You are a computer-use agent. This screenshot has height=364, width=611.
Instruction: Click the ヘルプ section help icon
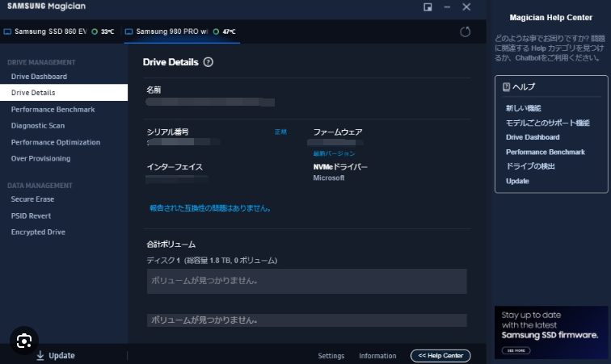506,86
